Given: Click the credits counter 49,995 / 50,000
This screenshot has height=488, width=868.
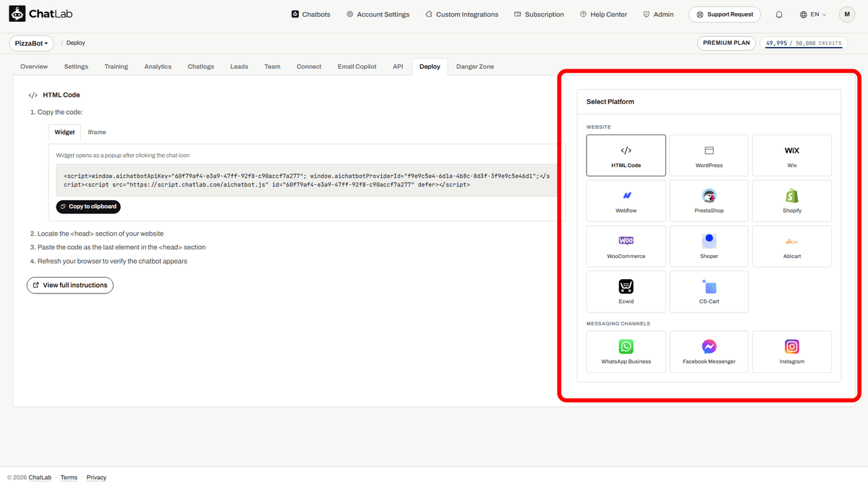Looking at the screenshot, I should 804,43.
